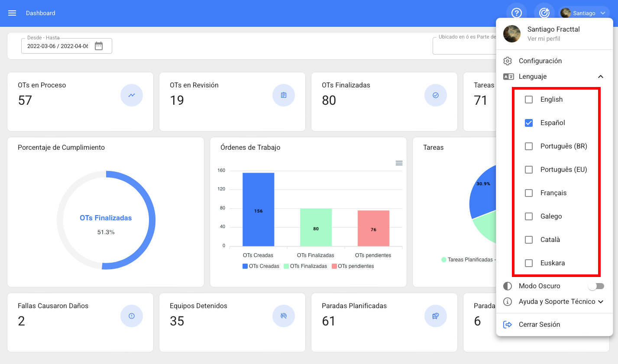Click the OTs Finalizadas checkmark icon
The height and width of the screenshot is (364, 618).
[x=436, y=95]
